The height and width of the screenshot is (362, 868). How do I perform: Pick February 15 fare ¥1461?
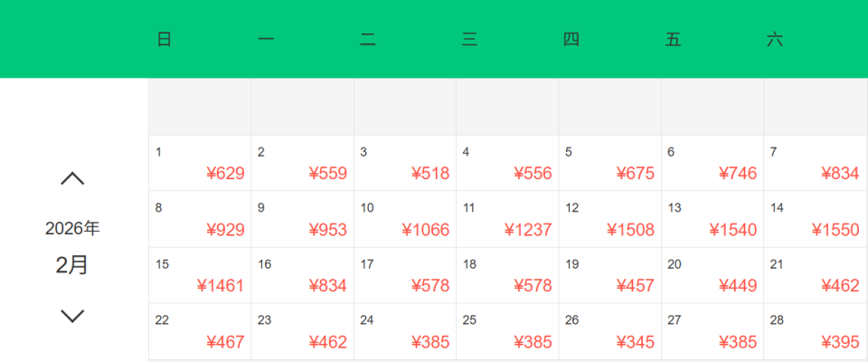(x=200, y=276)
